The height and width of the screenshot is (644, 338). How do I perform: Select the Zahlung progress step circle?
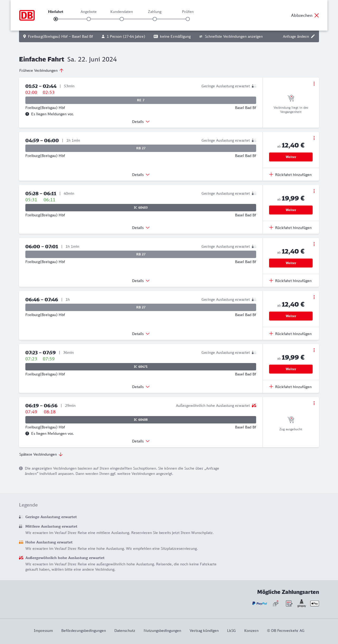(x=155, y=19)
